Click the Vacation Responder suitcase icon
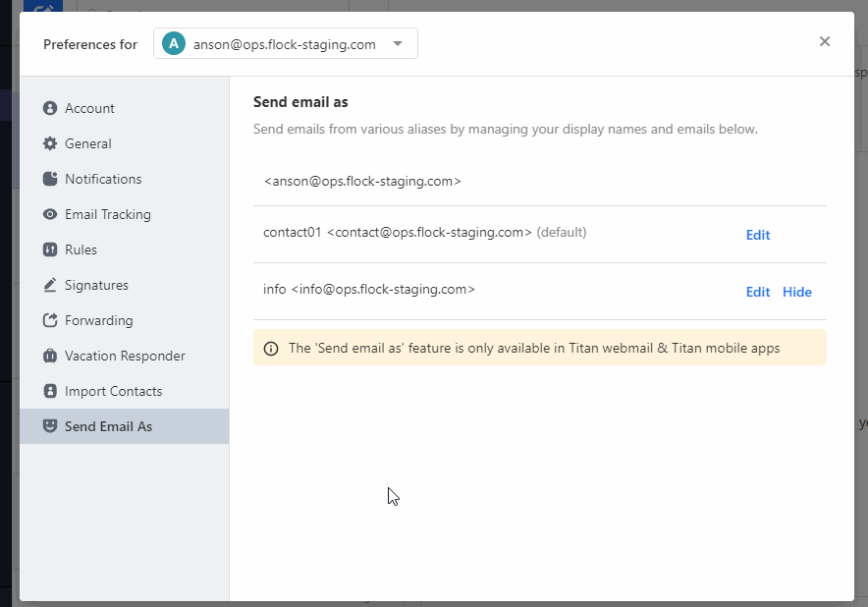Viewport: 868px width, 607px height. point(50,357)
